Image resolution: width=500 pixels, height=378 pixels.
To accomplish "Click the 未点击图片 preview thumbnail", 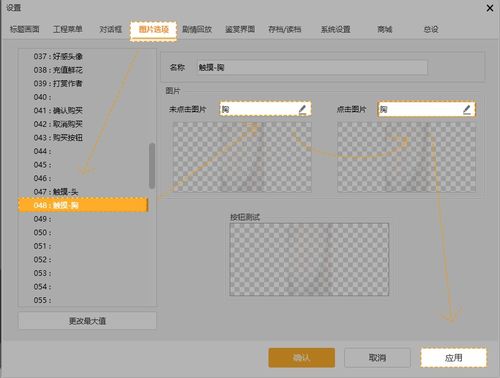I will point(242,157).
